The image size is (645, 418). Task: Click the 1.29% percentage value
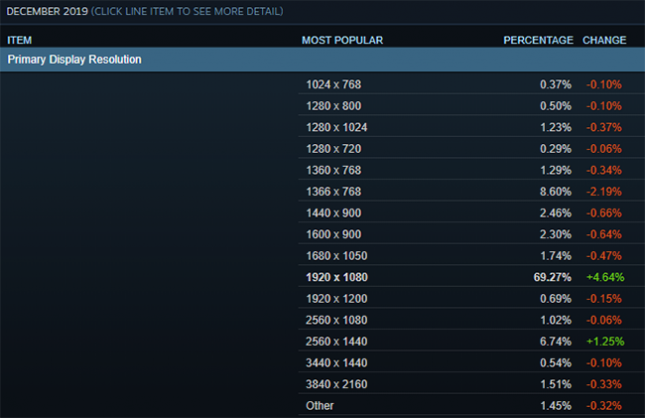pos(556,170)
